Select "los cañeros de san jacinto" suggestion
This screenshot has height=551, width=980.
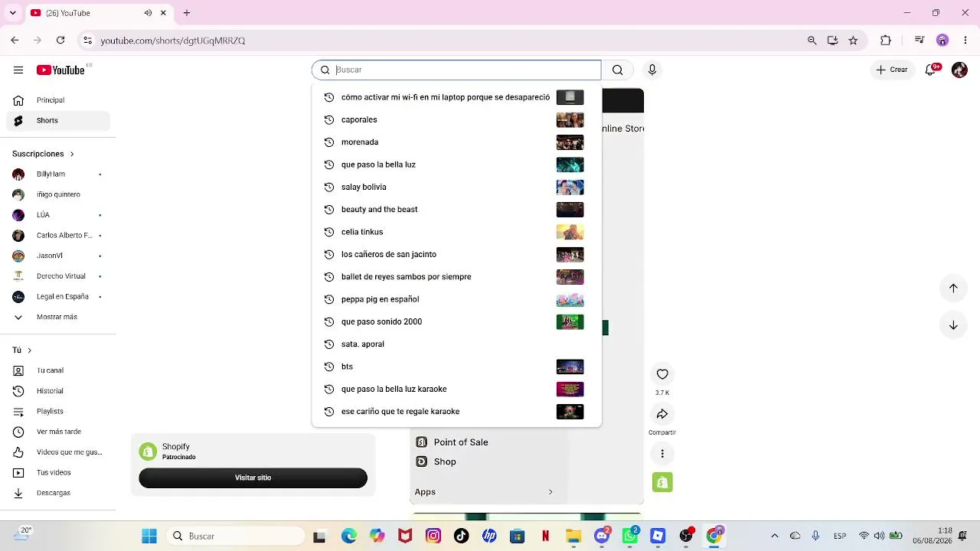(x=457, y=254)
